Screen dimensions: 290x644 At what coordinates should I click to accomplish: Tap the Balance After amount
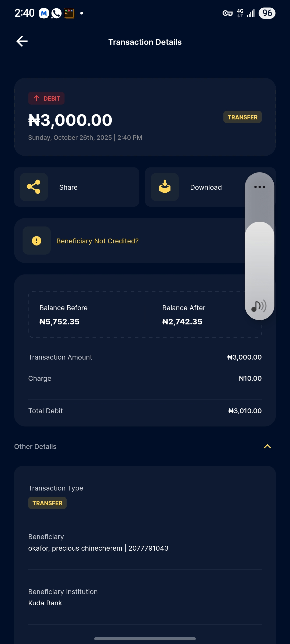coord(182,322)
